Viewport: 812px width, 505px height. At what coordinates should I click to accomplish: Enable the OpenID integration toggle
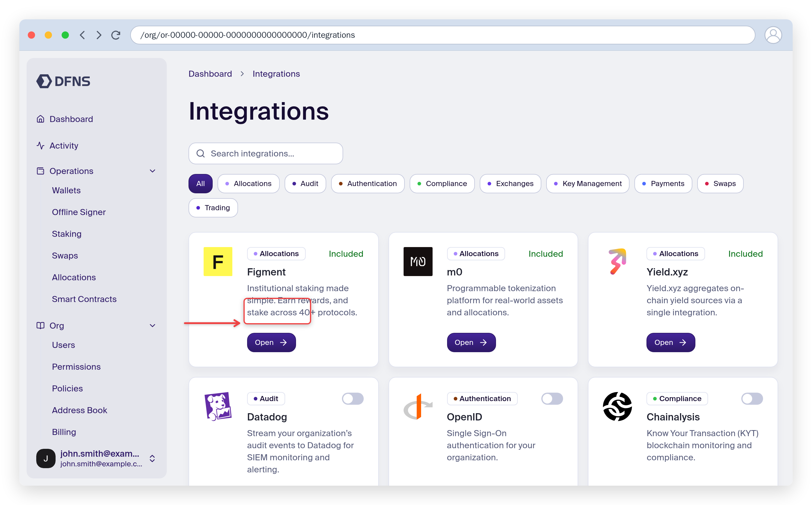552,398
